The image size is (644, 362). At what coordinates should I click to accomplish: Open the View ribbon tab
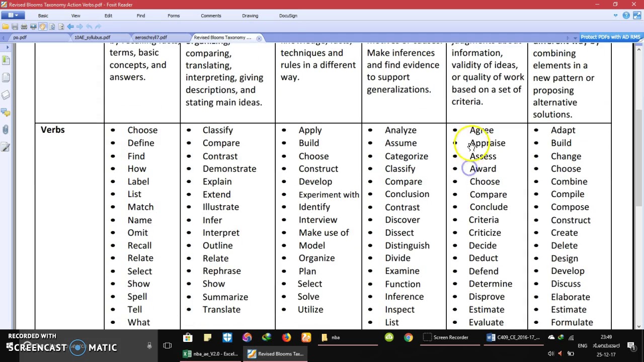(x=75, y=16)
